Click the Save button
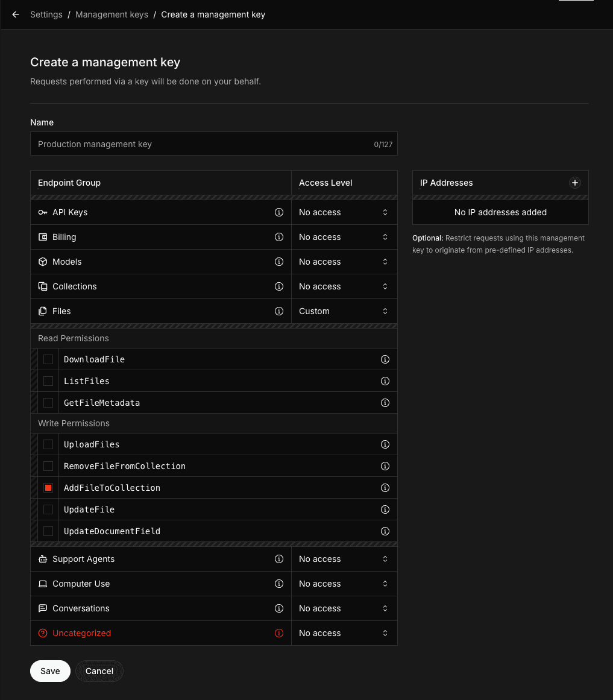Image resolution: width=613 pixels, height=700 pixels. [x=50, y=671]
